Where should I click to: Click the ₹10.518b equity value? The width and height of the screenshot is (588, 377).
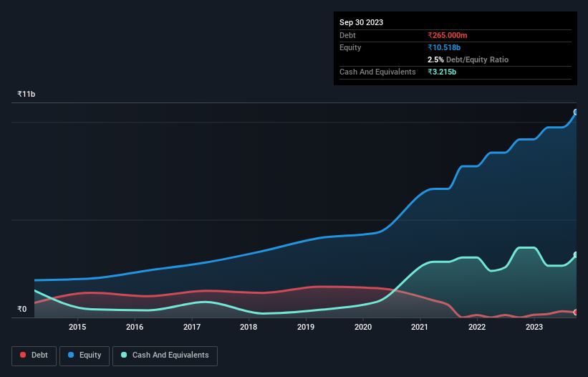point(444,47)
